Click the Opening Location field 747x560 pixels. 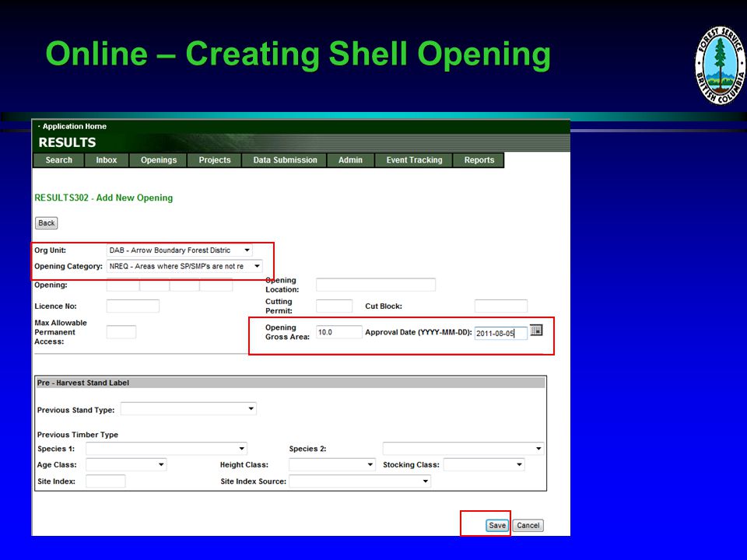376,285
